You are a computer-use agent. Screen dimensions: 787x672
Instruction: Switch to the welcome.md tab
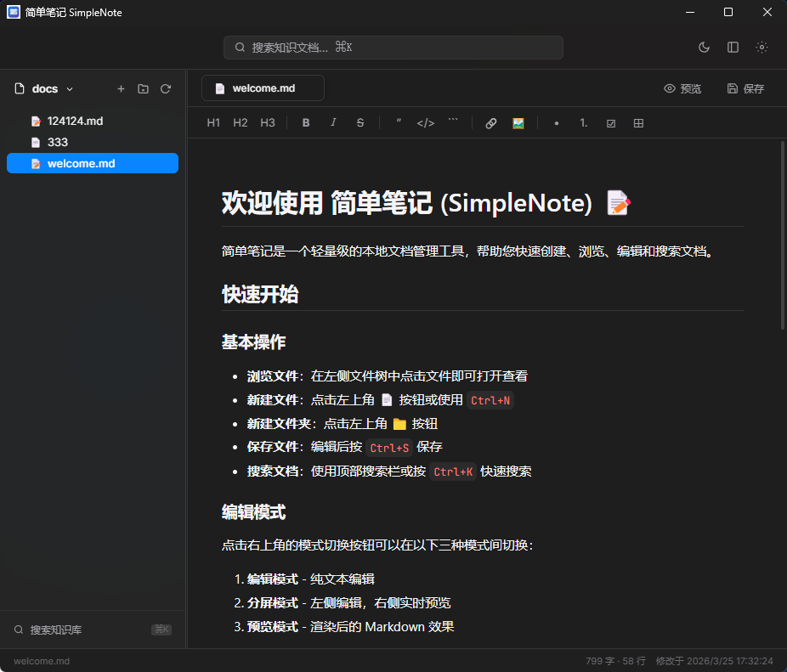(x=263, y=88)
